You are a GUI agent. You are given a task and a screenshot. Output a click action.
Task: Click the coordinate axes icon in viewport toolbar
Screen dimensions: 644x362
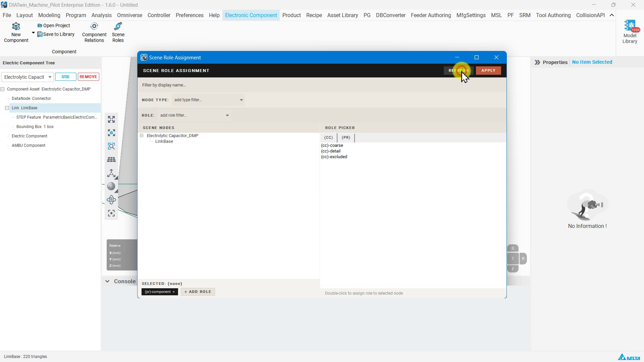(x=111, y=173)
